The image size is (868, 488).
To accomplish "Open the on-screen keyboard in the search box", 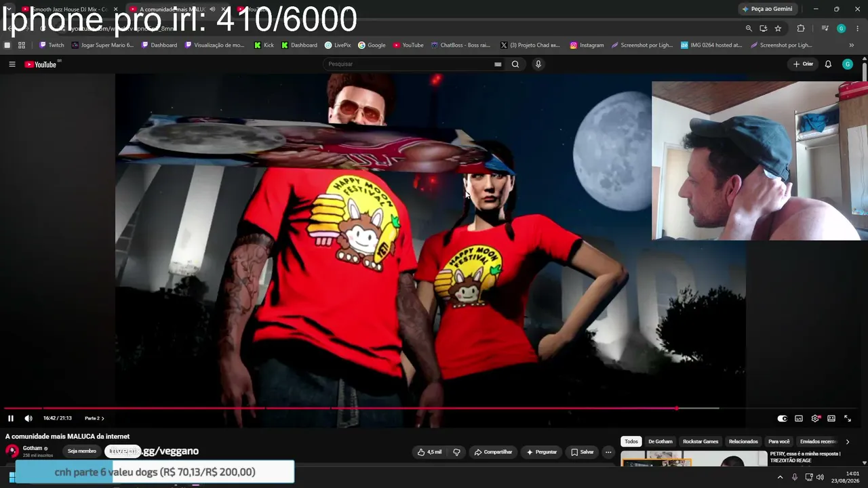I will [498, 64].
